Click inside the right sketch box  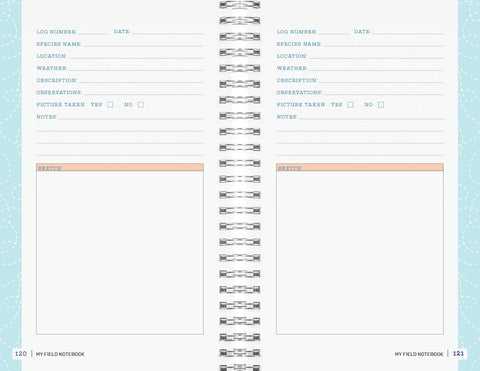360,253
